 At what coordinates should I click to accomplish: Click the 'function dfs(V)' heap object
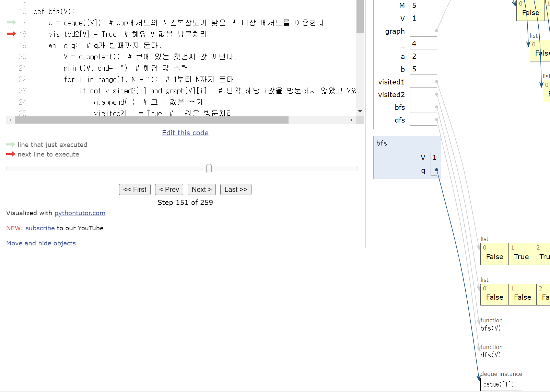[491, 351]
